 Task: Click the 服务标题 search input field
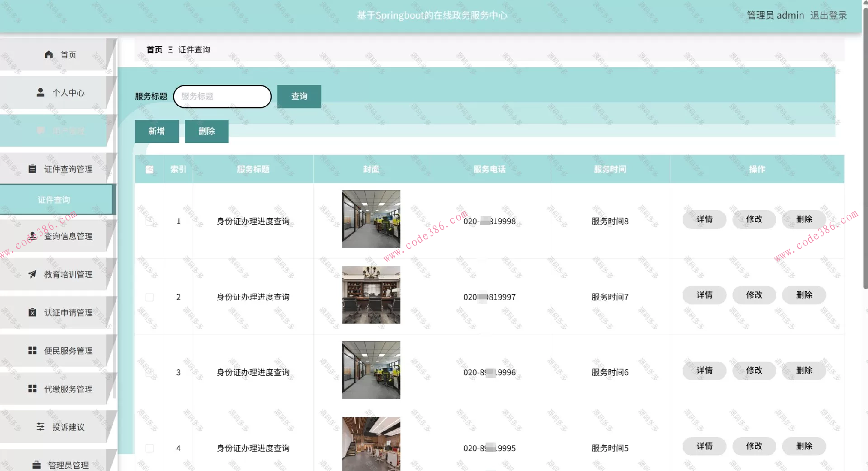click(x=222, y=96)
